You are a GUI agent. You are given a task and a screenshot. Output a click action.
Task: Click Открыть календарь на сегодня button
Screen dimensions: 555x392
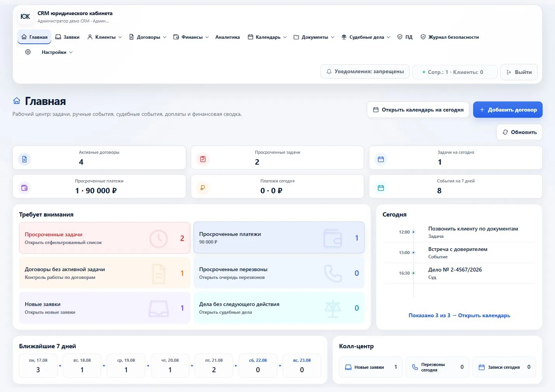(x=418, y=110)
